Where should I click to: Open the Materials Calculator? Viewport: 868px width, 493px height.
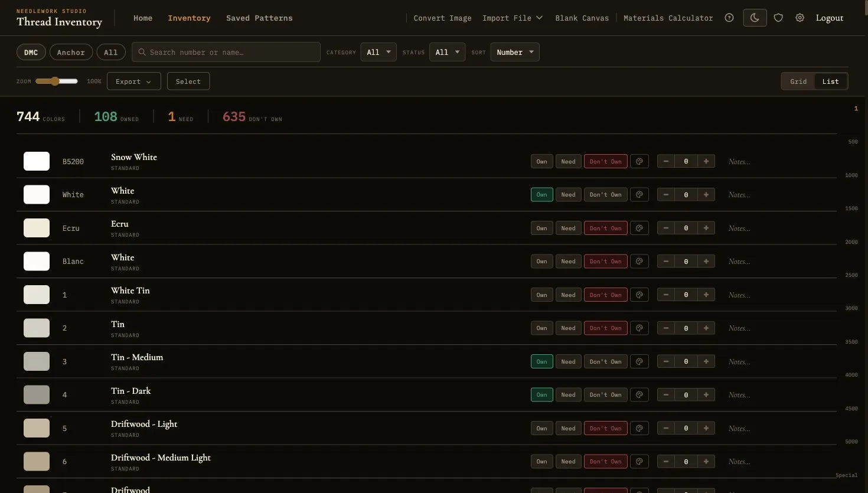pyautogui.click(x=668, y=18)
